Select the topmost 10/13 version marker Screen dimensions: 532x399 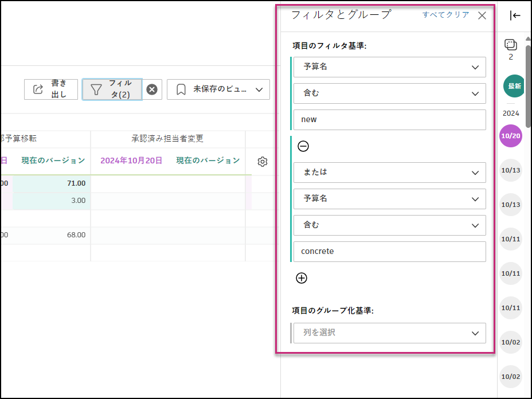tap(510, 170)
